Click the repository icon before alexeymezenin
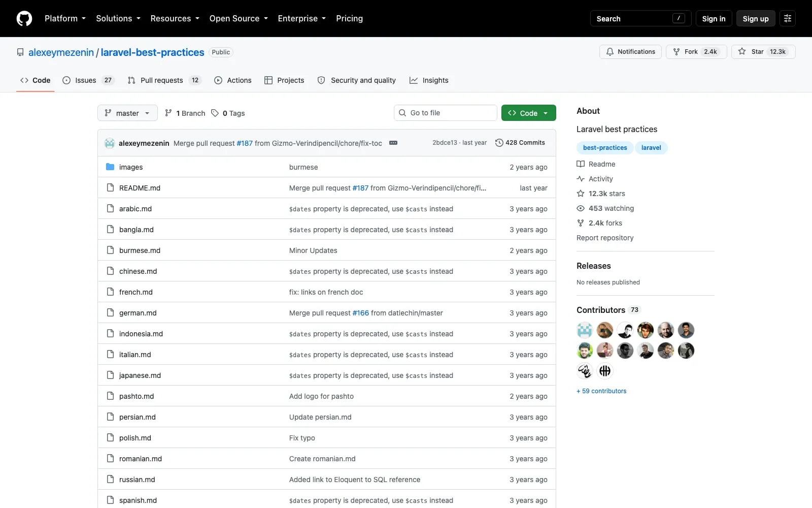Screen dimensions: 812x508 click(20, 52)
